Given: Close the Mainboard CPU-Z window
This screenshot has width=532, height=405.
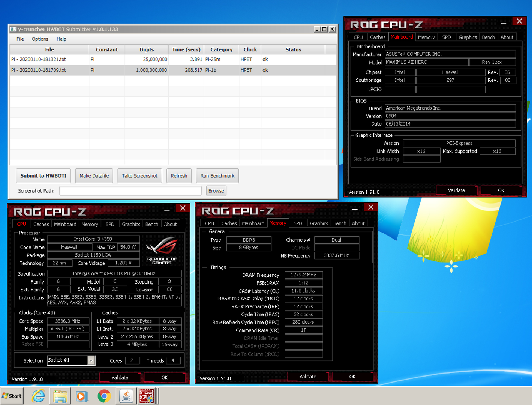Looking at the screenshot, I should tap(519, 21).
